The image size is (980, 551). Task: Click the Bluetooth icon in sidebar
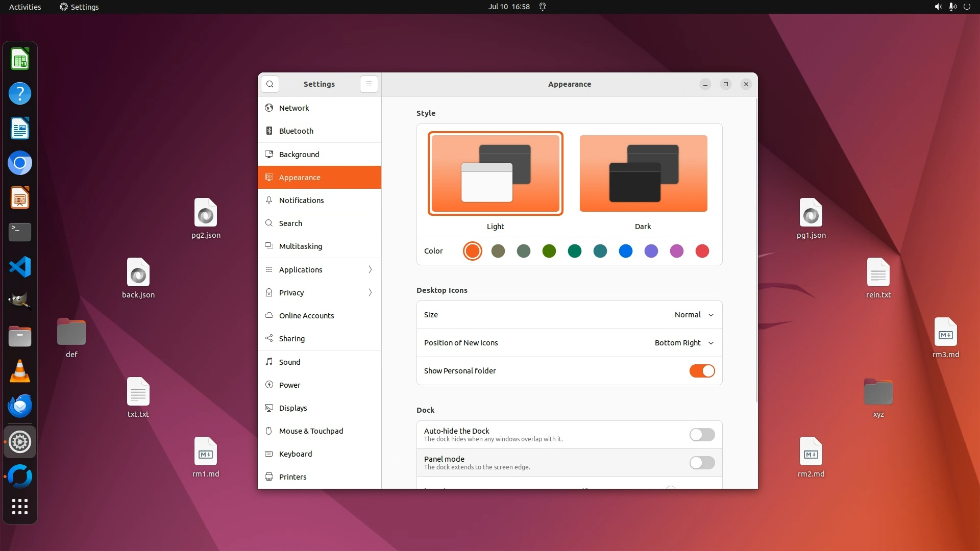(x=269, y=131)
